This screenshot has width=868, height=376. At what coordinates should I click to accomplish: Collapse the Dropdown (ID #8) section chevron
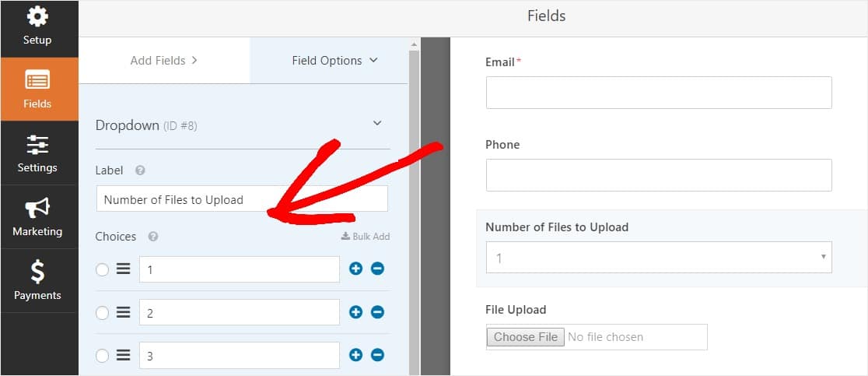pos(377,124)
